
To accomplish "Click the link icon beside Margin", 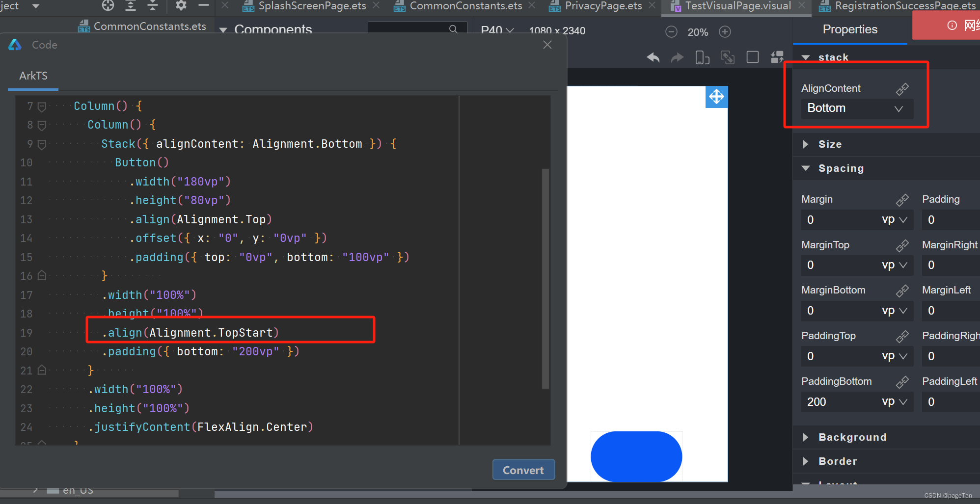I will (902, 200).
